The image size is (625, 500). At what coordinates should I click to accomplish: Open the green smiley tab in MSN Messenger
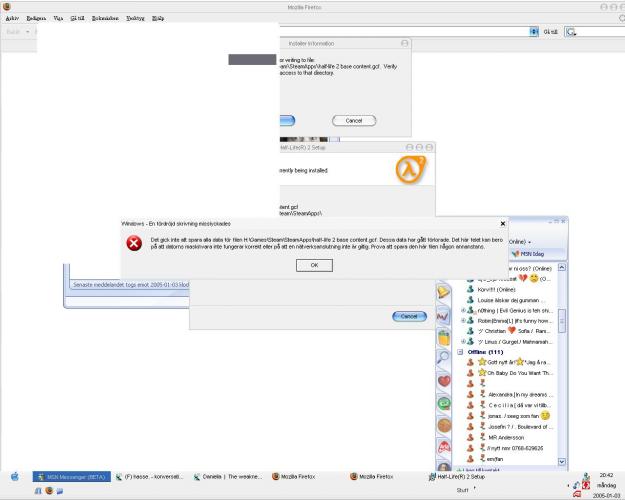(444, 403)
